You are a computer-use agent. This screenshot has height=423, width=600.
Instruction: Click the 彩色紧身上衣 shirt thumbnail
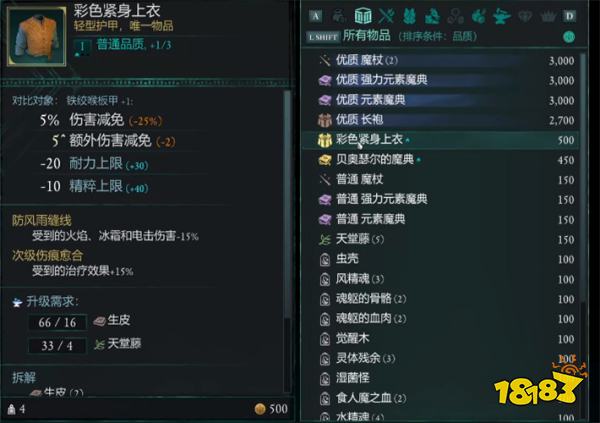[36, 37]
